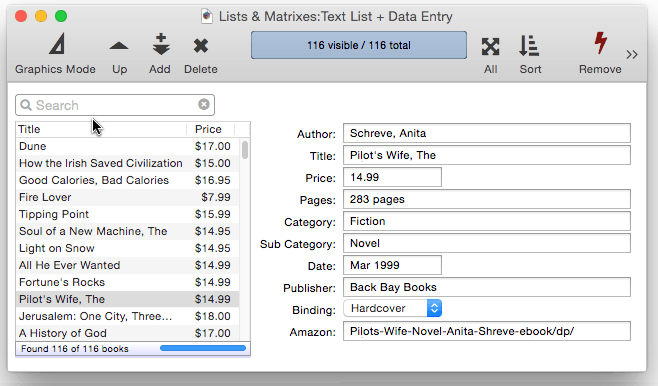Sort list by Title column header
The width and height of the screenshot is (658, 386).
click(101, 129)
